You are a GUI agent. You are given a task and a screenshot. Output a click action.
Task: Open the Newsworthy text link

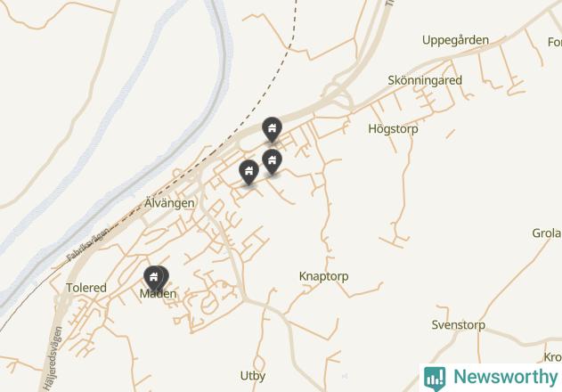(x=505, y=377)
